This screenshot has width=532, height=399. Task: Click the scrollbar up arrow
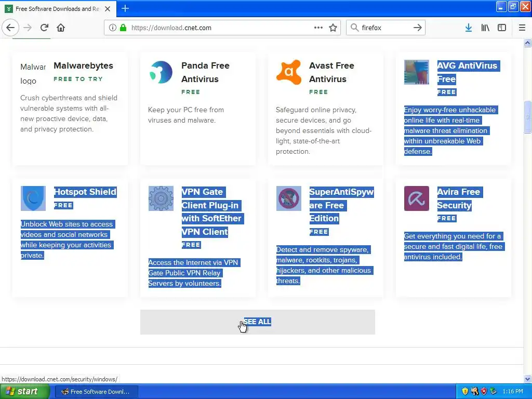pyautogui.click(x=527, y=43)
